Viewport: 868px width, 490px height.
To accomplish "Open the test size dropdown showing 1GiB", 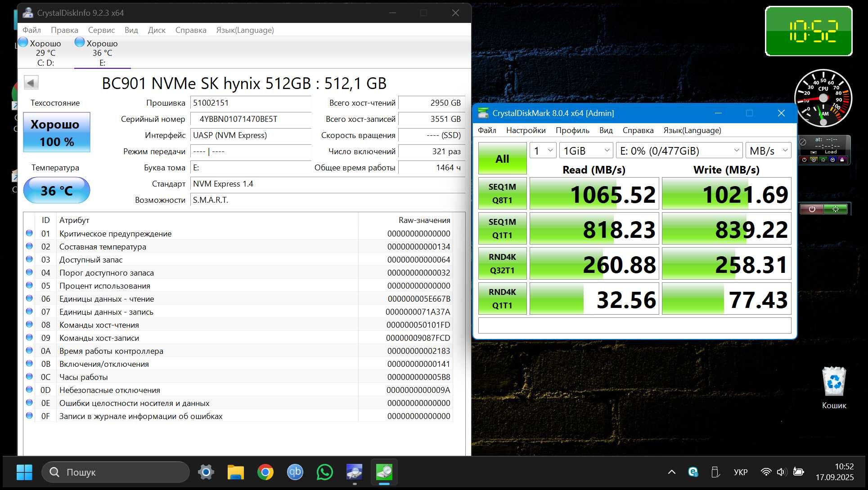I will [x=586, y=151].
